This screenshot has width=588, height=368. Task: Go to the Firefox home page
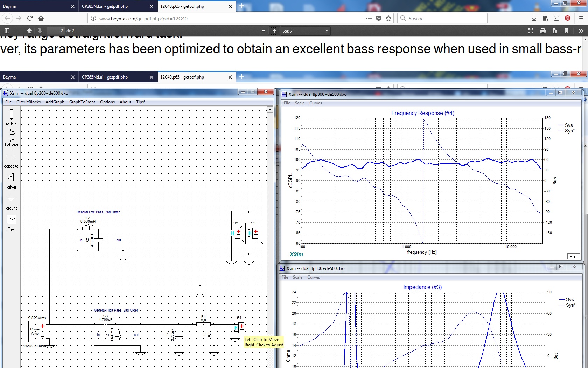tap(41, 18)
